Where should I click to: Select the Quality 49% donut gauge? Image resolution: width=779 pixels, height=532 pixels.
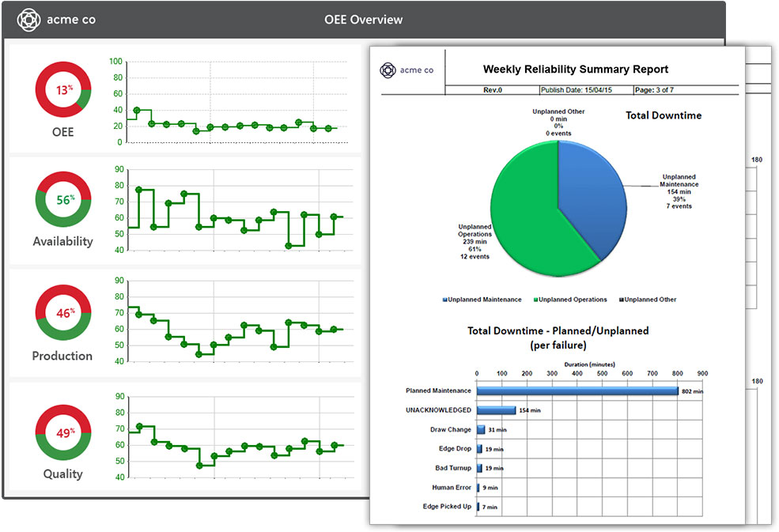coord(63,432)
